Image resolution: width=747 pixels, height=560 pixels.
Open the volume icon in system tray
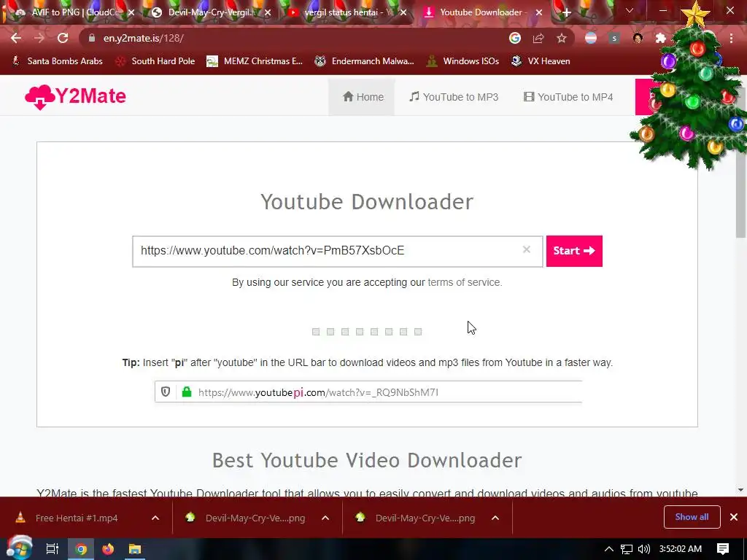coord(643,549)
